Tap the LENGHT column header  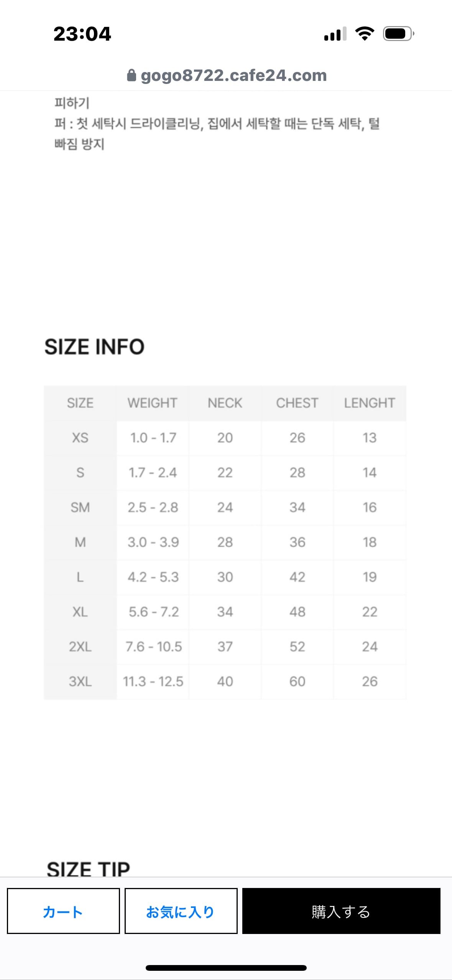click(370, 403)
